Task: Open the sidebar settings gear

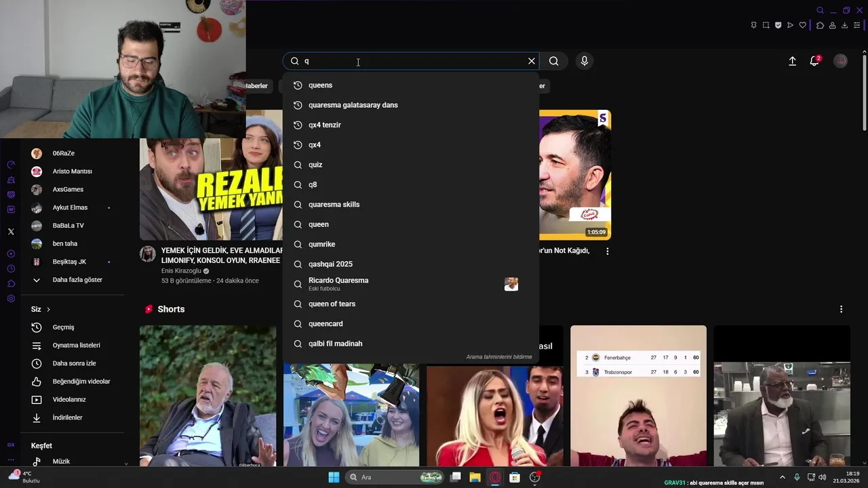Action: click(x=11, y=298)
